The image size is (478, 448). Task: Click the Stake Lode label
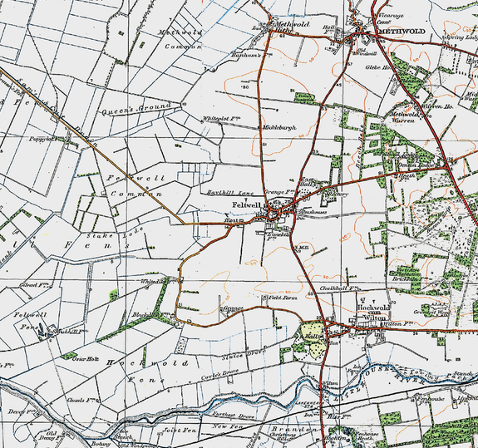(x=111, y=236)
